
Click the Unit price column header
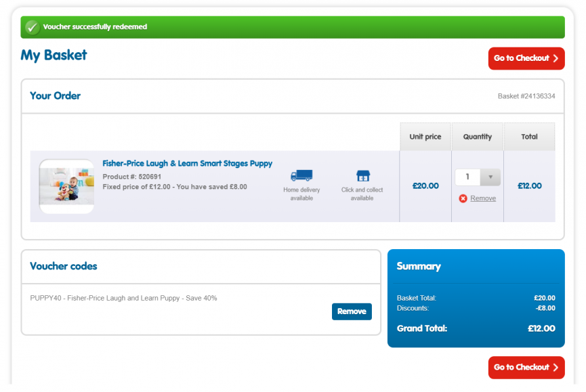click(425, 137)
